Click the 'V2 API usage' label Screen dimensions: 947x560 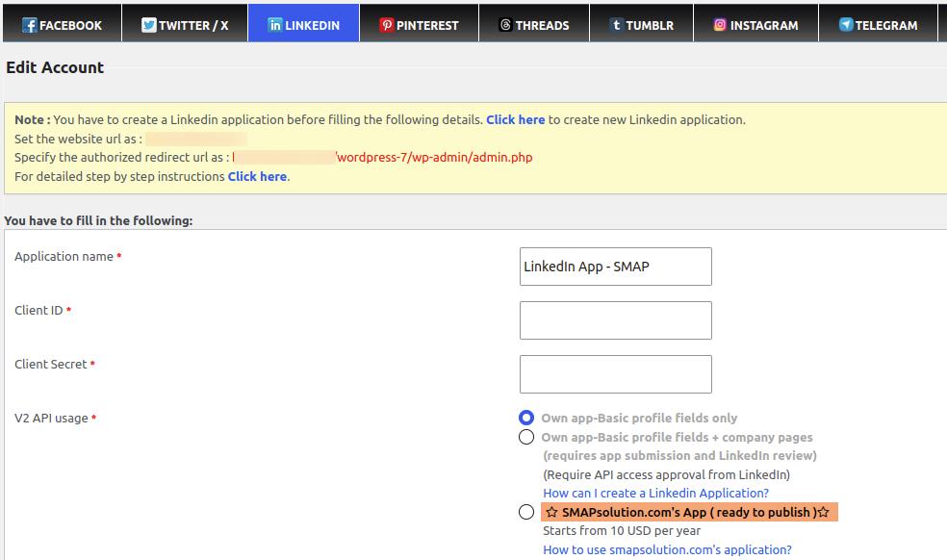[51, 418]
